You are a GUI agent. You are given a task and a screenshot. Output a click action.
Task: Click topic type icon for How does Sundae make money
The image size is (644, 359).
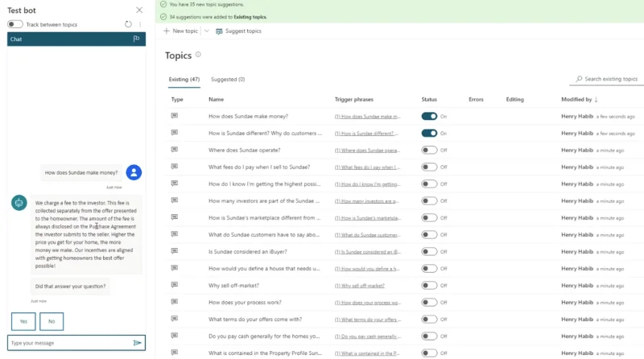click(x=175, y=116)
